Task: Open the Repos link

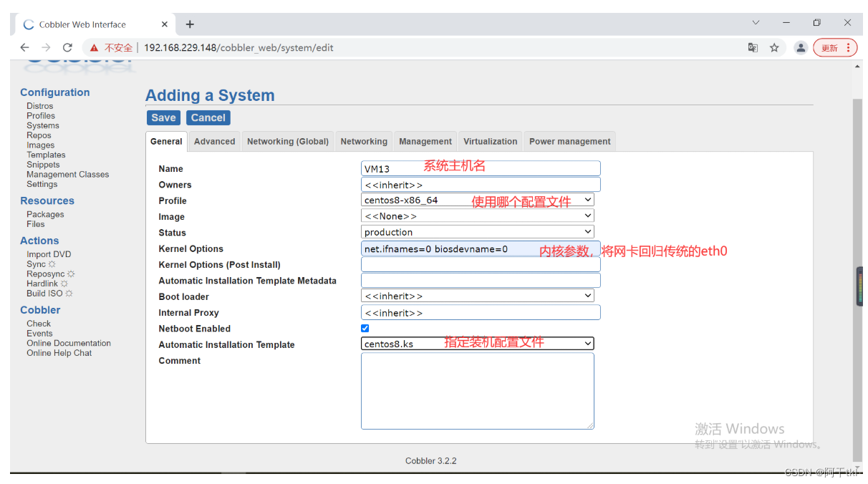Action: (39, 135)
